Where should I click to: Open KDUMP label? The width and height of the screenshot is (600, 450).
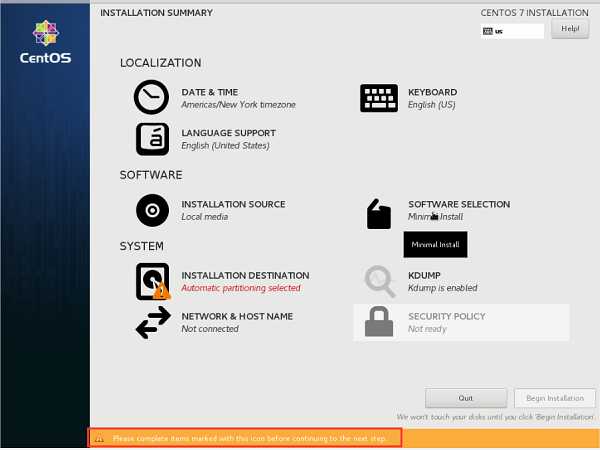[424, 276]
